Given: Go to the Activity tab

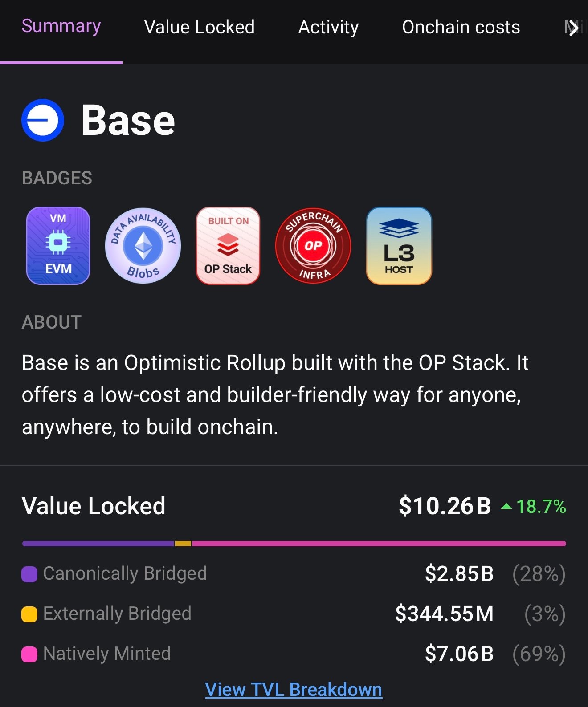Looking at the screenshot, I should click(x=328, y=27).
